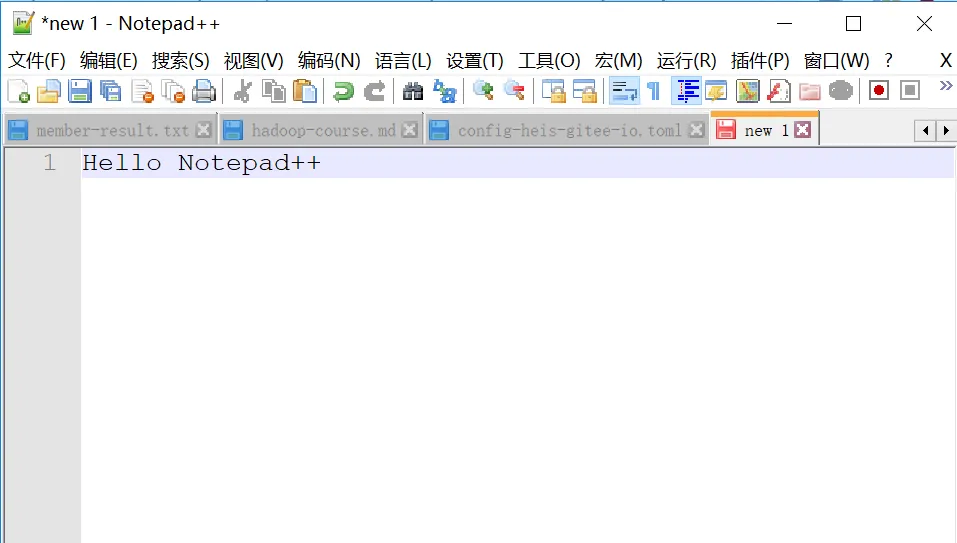
Task: Click the Cut scissors icon
Action: (x=243, y=92)
